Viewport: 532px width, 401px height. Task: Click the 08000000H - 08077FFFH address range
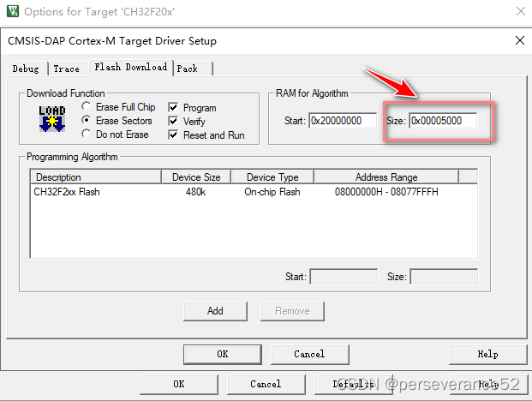(386, 192)
